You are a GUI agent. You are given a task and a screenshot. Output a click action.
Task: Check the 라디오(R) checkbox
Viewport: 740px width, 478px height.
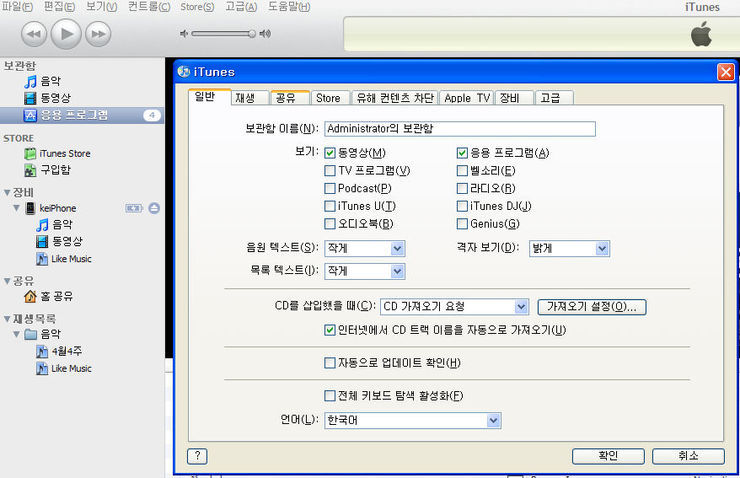click(x=462, y=188)
